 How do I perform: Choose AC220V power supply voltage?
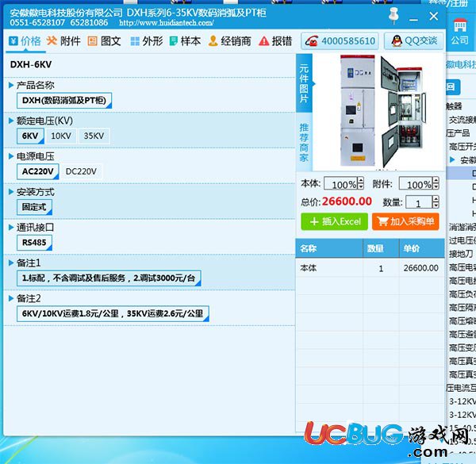(x=38, y=171)
